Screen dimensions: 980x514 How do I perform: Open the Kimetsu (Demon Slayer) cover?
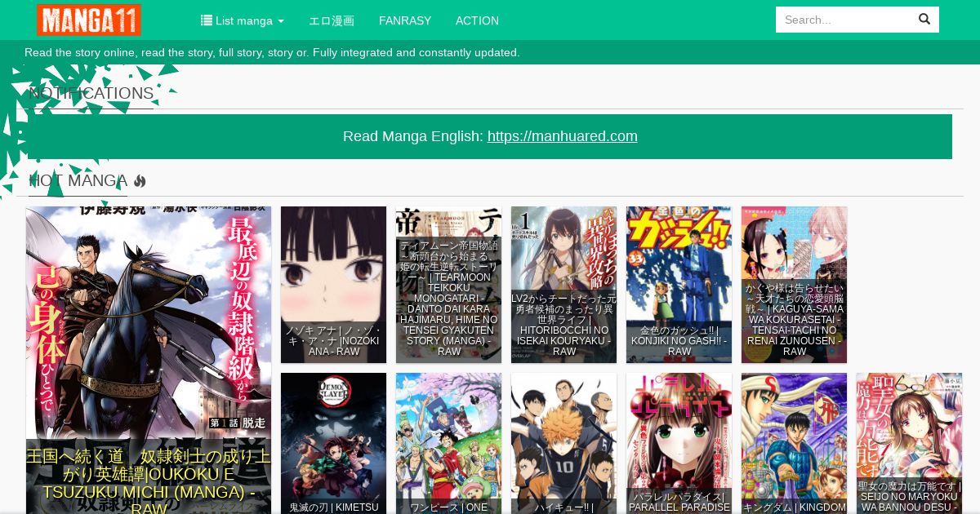pos(333,443)
